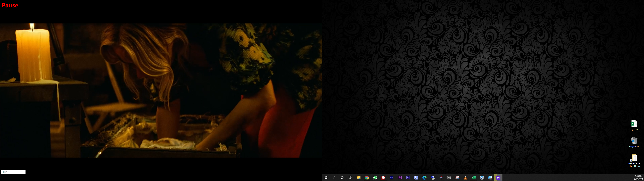644x181 pixels.
Task: Switch to Google Chrome on taskbar
Action: (x=367, y=178)
